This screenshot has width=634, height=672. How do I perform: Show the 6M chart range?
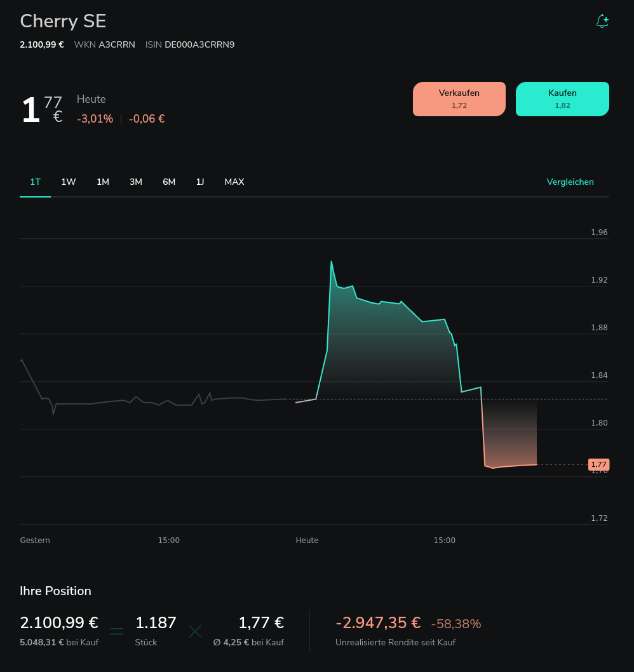(169, 182)
